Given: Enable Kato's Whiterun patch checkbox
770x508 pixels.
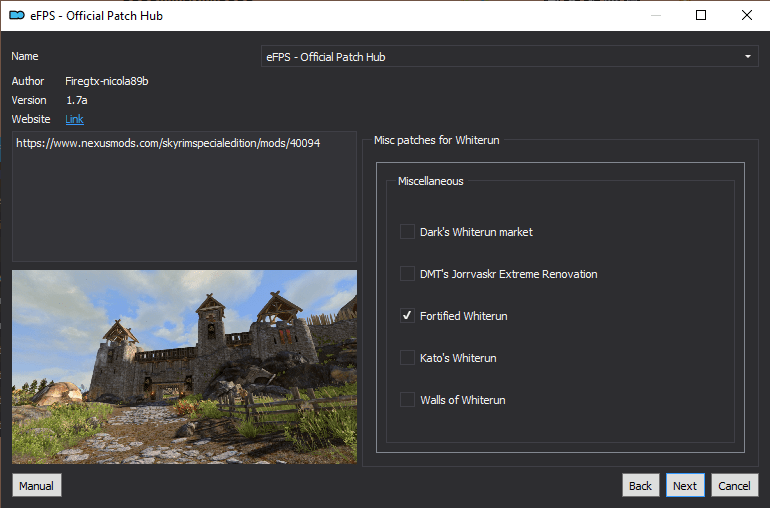Looking at the screenshot, I should click(407, 358).
